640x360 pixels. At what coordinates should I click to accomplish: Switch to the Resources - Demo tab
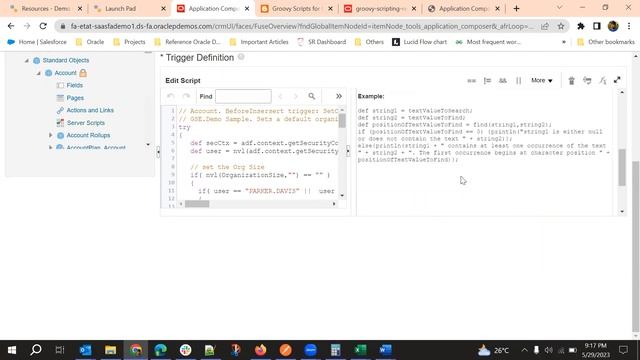click(46, 8)
